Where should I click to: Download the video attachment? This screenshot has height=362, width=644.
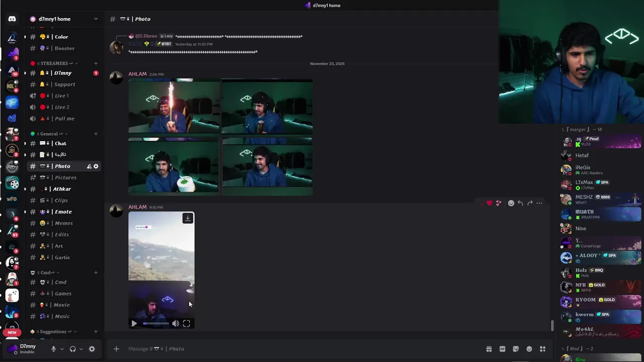coord(188,218)
